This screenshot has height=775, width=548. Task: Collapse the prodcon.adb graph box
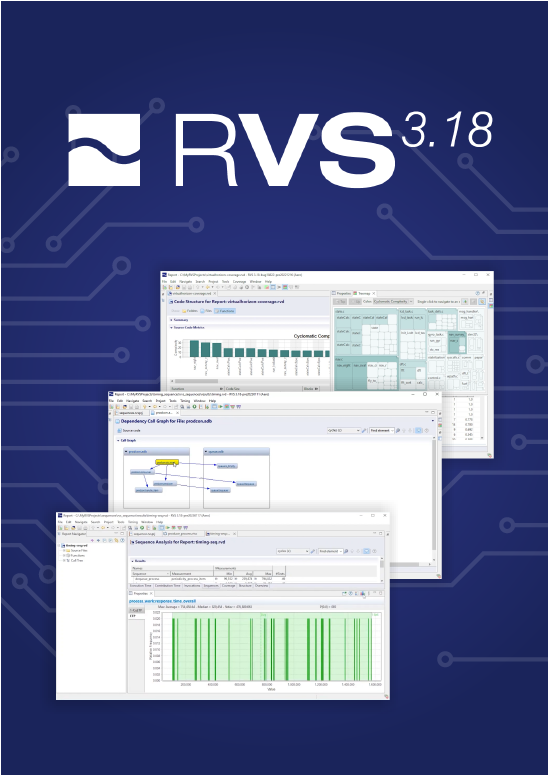126,451
